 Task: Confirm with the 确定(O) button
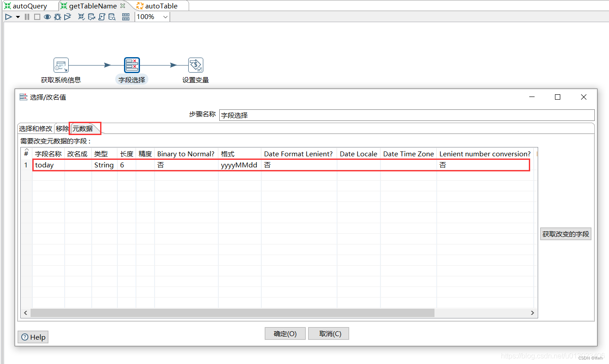285,333
